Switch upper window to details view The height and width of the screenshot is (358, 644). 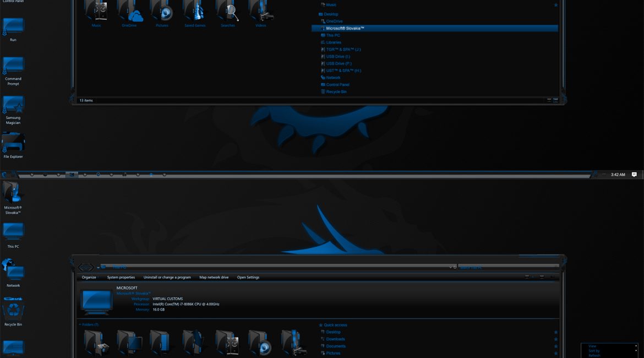click(549, 100)
